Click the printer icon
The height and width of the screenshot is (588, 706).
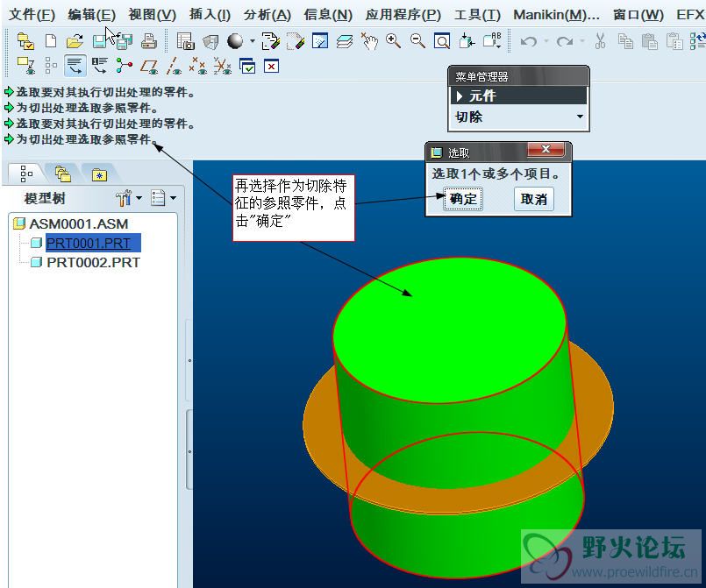148,41
